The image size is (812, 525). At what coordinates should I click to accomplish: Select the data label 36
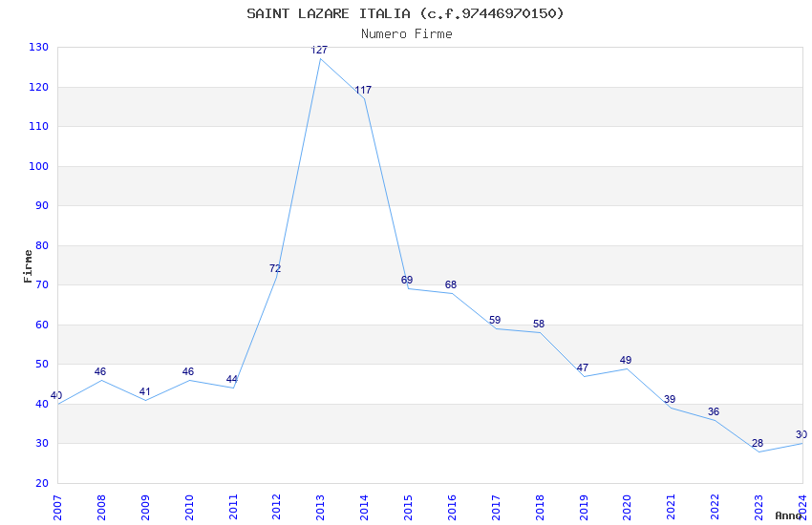click(x=714, y=411)
